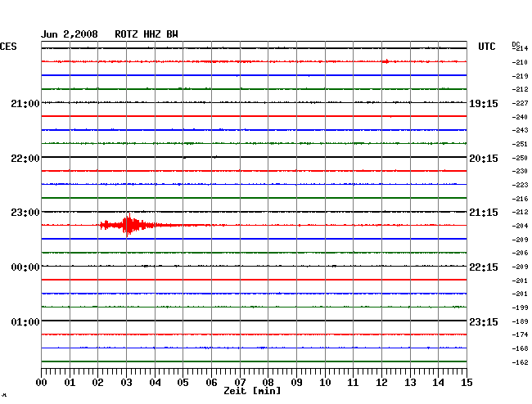The image size is (532, 404).
Task: Click the 19:15 UTC time label
Action: pos(484,103)
